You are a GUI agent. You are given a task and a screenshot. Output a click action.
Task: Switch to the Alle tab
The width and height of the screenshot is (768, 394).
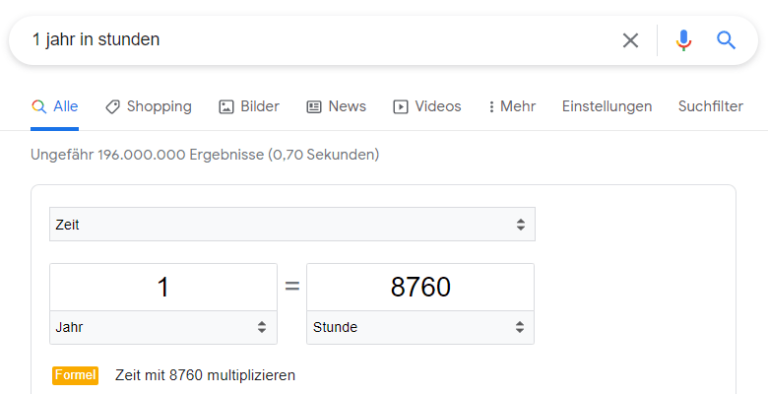point(54,106)
